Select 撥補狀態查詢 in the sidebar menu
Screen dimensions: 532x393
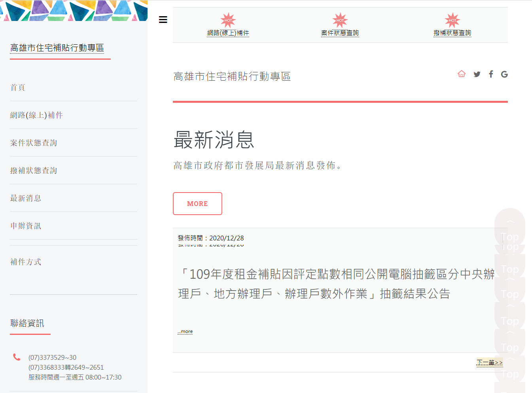coord(34,170)
